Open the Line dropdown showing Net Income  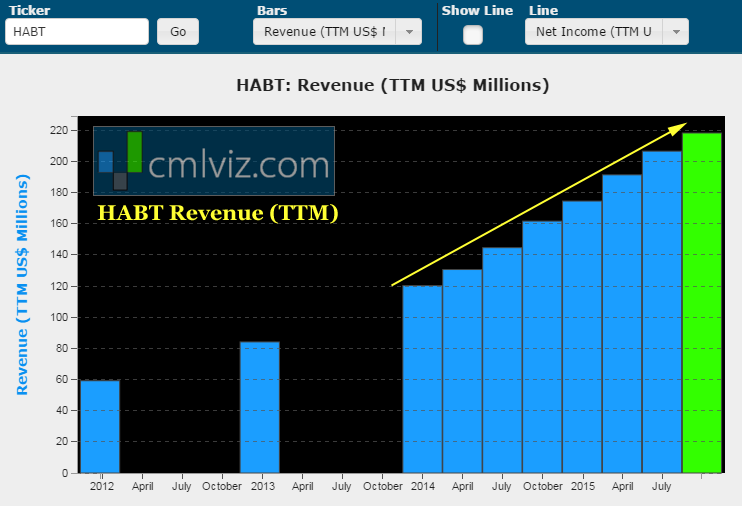[x=607, y=32]
